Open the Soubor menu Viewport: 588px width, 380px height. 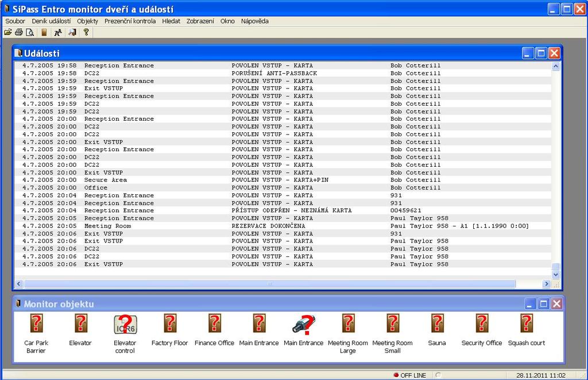[15, 21]
